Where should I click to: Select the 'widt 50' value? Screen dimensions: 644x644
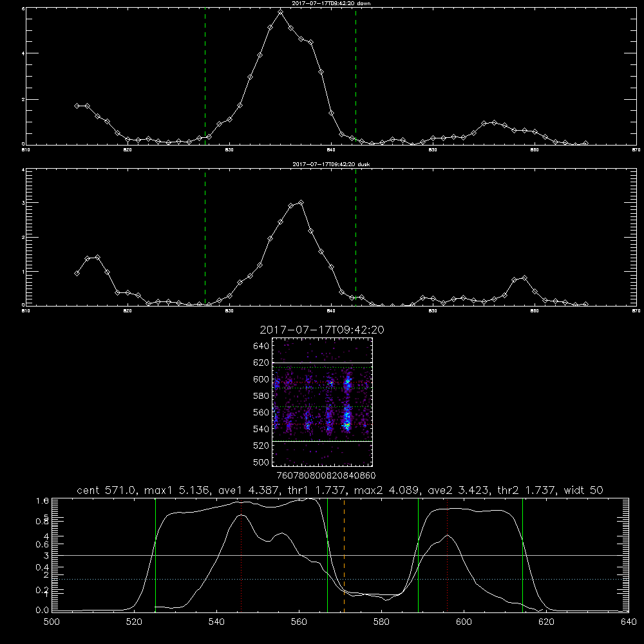583,490
